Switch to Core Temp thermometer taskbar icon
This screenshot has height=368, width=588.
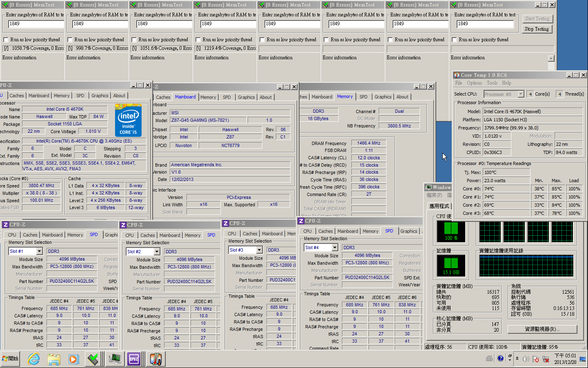coord(155,359)
